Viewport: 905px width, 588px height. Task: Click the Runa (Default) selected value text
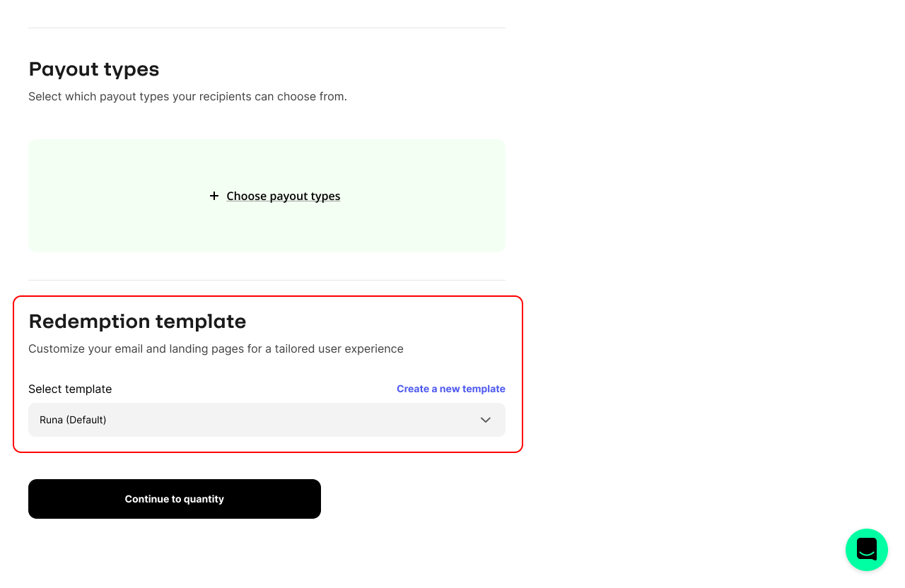73,420
